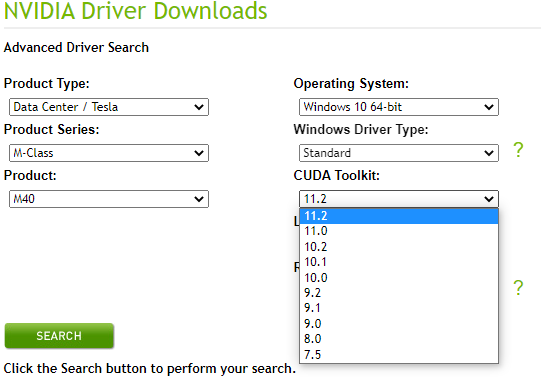Screen dimensions: 541x377
Task: Open lower help question mark icon
Action: pyautogui.click(x=518, y=288)
